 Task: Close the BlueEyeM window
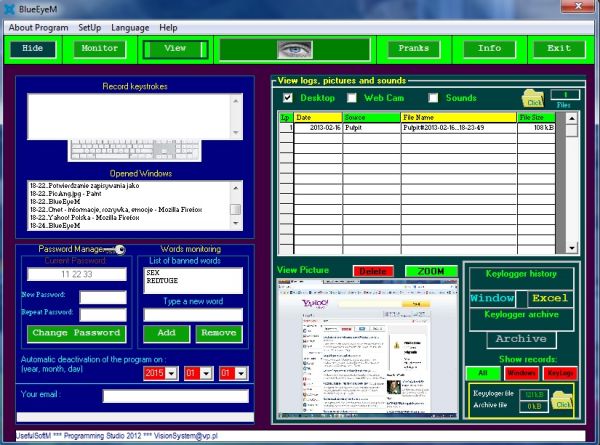point(578,5)
